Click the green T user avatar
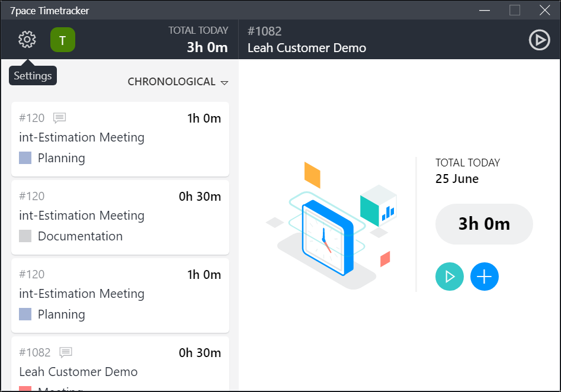Image resolution: width=561 pixels, height=392 pixels. coord(63,40)
